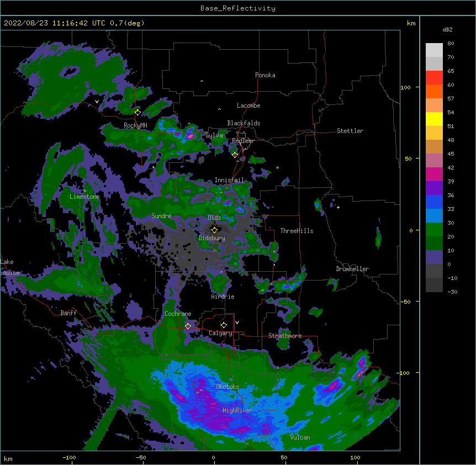Select the yellow diamond marker below Cochrane
The width and height of the screenshot is (476, 465).
(188, 326)
